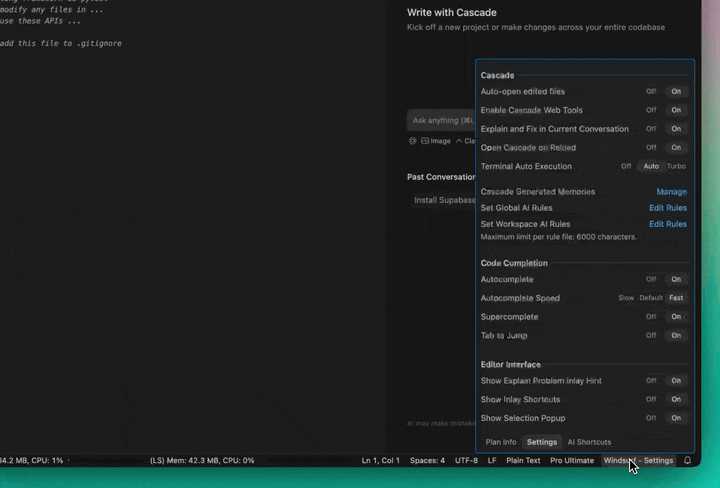Click Windsurf - Settings in status bar
The image size is (720, 488).
[638, 460]
